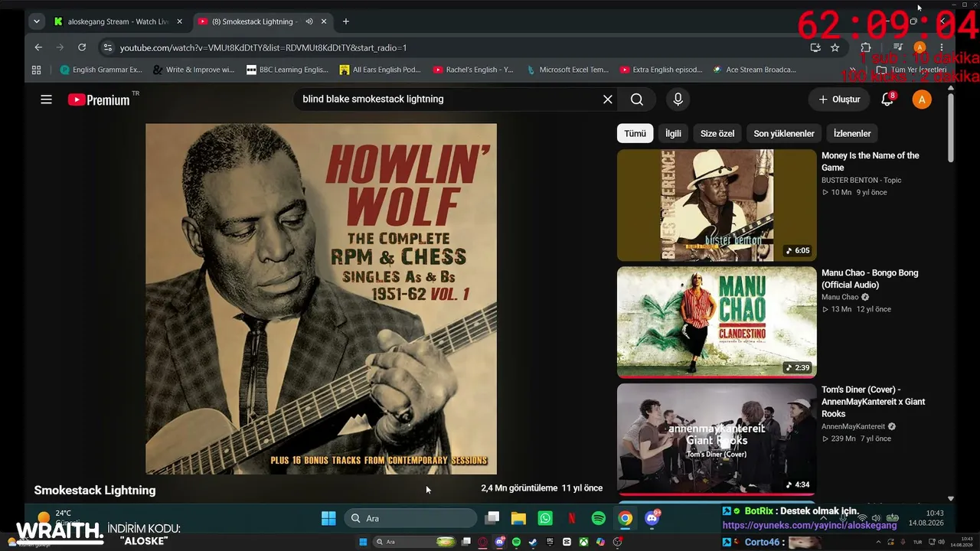Select the Size özel filter chip

click(717, 133)
